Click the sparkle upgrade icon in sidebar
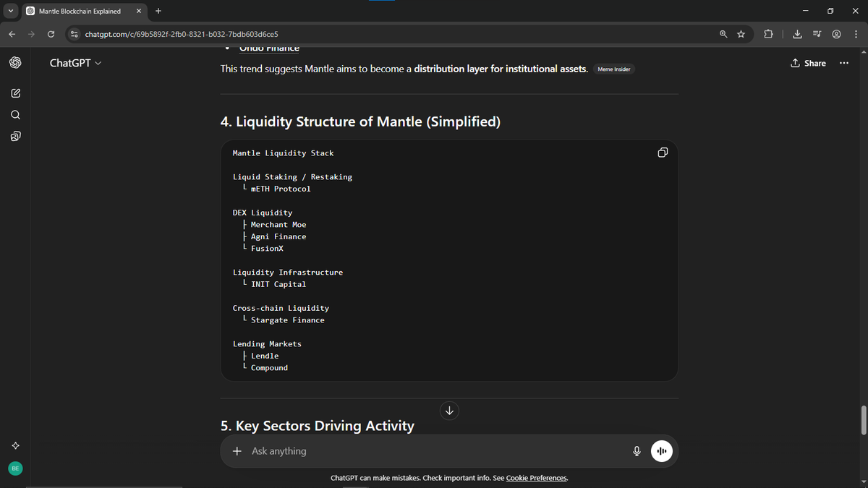The height and width of the screenshot is (488, 868). click(x=15, y=445)
